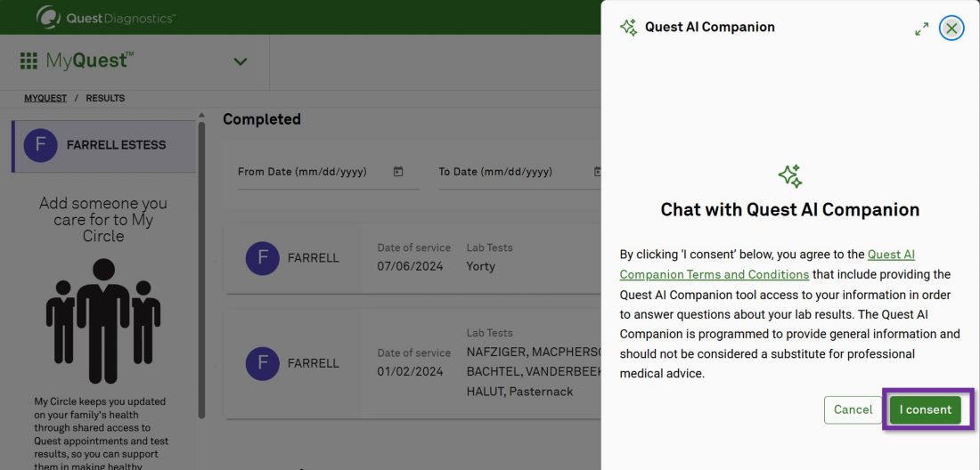Open the From Date calendar icon
The height and width of the screenshot is (470, 980).
(398, 172)
